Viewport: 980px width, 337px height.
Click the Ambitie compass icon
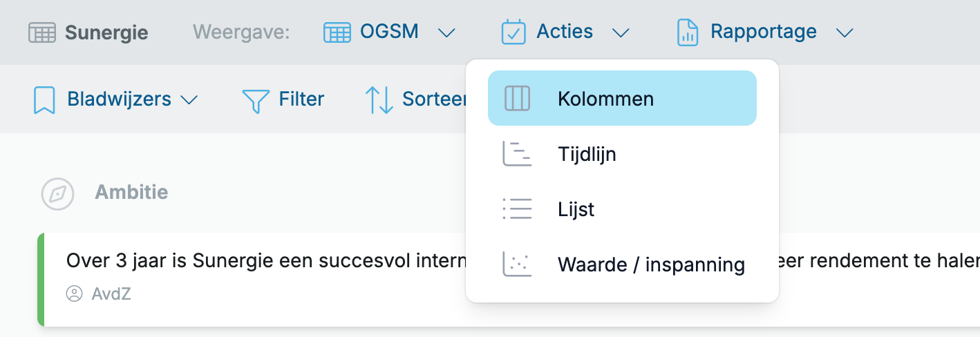pos(57,193)
